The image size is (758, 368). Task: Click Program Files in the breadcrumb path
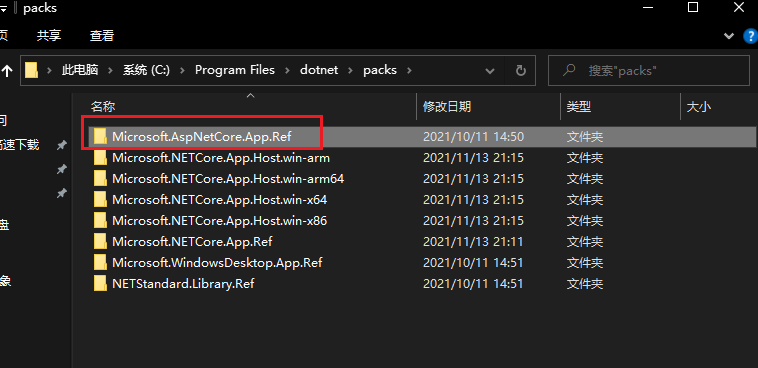point(234,70)
